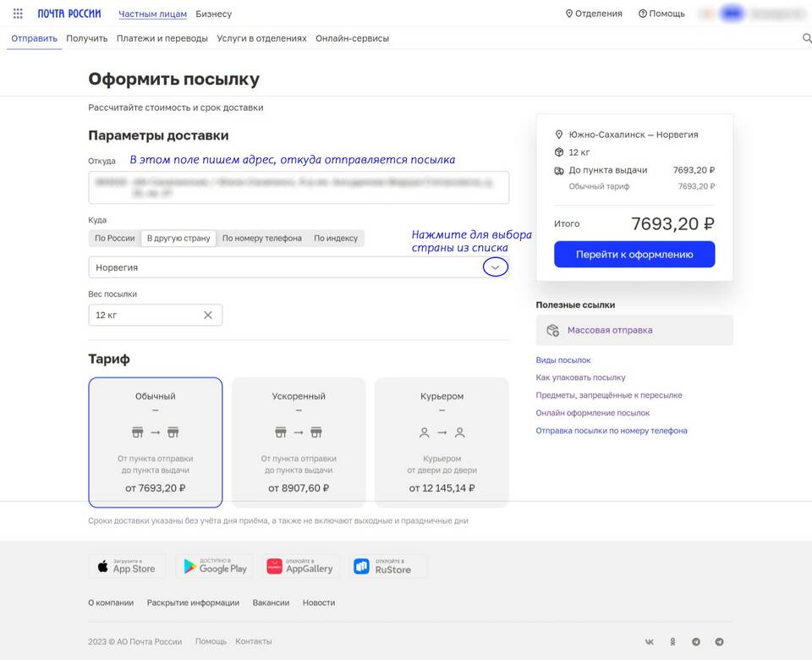Click the Почта России logo
This screenshot has width=812, height=660.
point(69,14)
